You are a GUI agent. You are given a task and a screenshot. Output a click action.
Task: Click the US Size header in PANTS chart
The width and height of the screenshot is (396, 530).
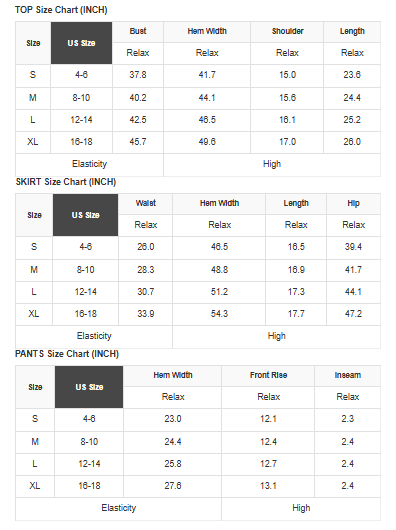[89, 387]
